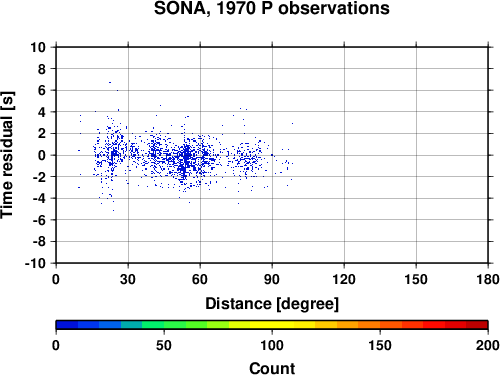Click the dark red end of colorbar
The width and height of the screenshot is (500, 375).
coord(477,325)
